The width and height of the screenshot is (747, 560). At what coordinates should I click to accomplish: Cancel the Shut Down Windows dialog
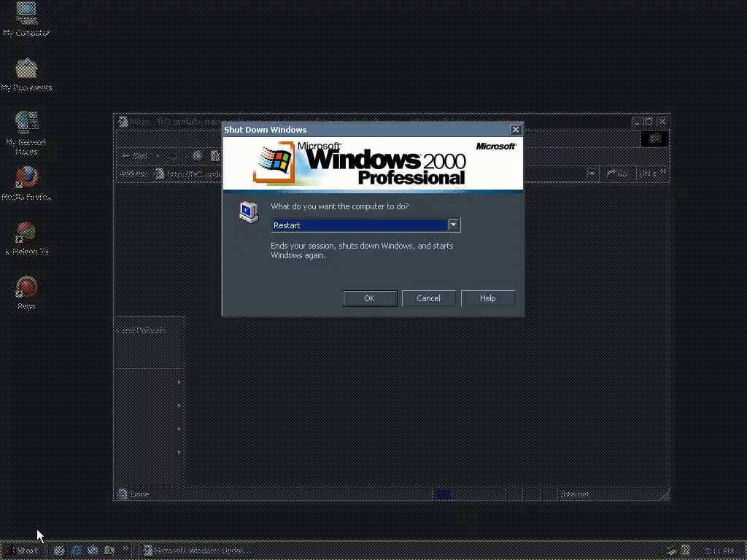[429, 298]
